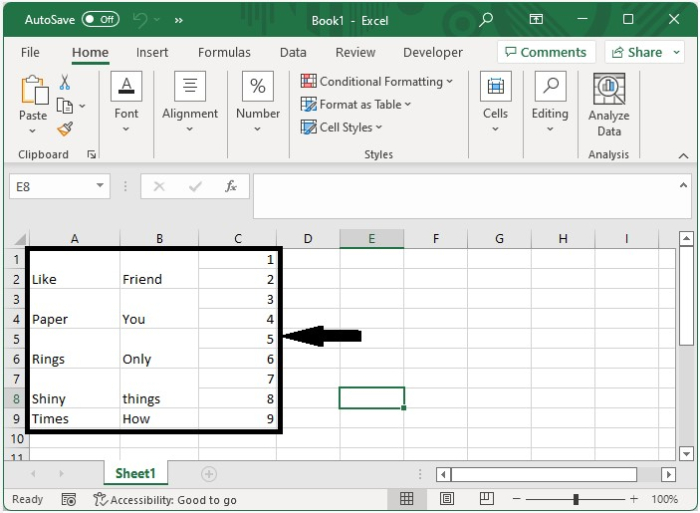Click the Comments button
Viewport: 700px width, 513px height.
click(x=545, y=52)
